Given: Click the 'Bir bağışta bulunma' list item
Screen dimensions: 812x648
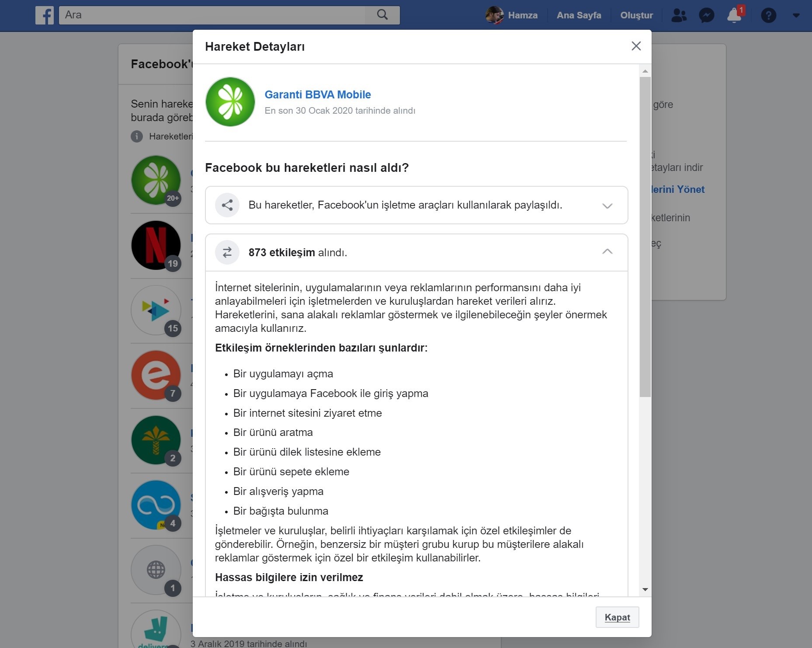Looking at the screenshot, I should tap(281, 511).
